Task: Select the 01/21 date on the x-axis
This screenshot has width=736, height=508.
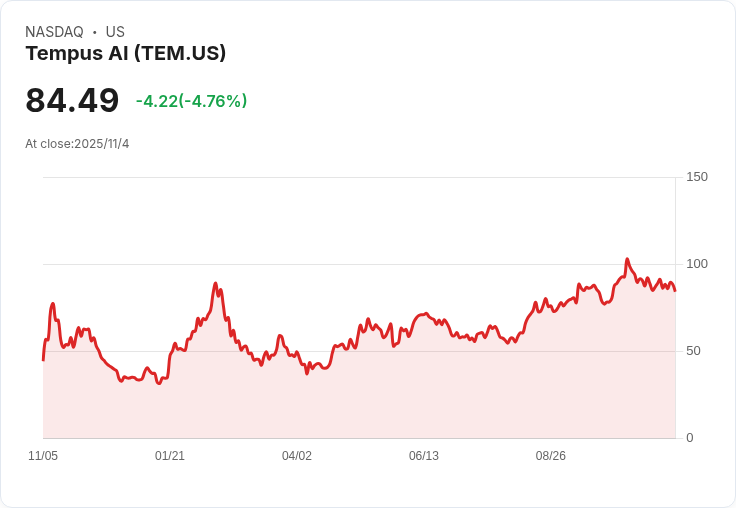Action: click(170, 456)
